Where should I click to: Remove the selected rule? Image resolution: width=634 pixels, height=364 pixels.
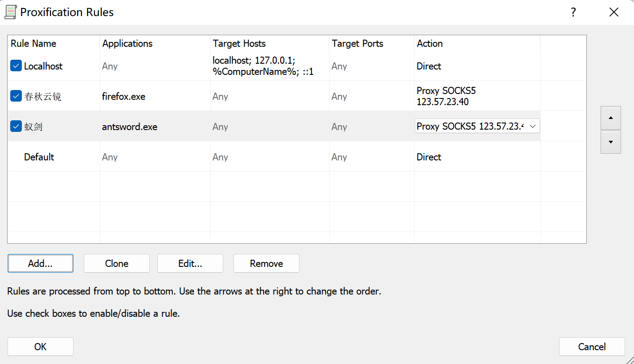(266, 263)
